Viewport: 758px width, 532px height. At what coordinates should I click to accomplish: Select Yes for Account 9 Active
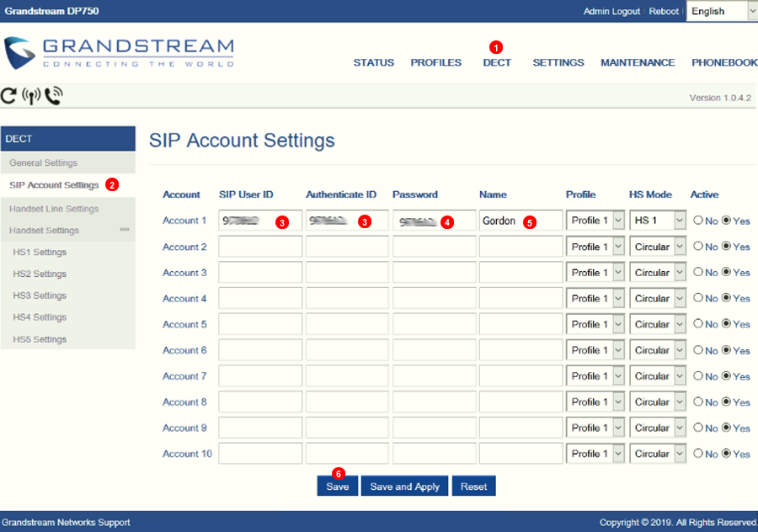coord(726,427)
